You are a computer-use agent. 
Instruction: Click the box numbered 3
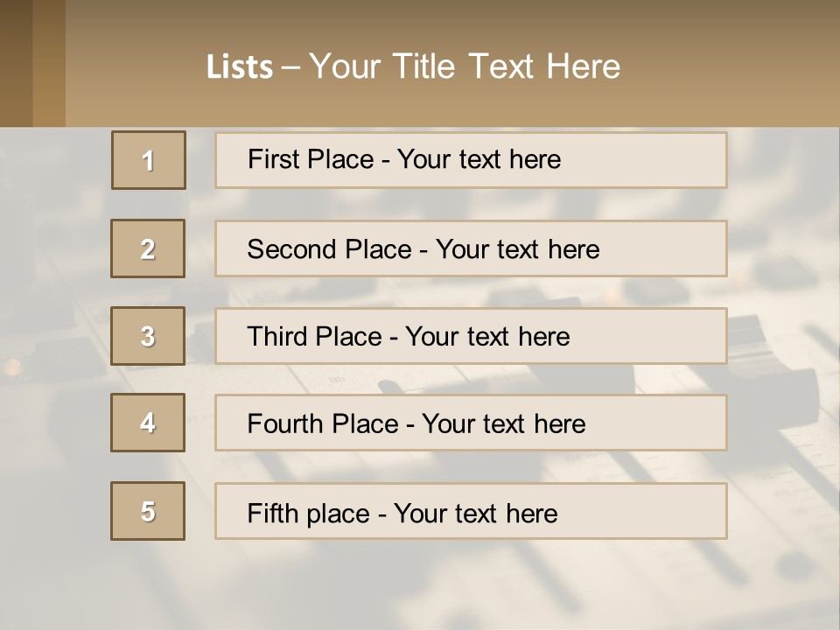click(148, 336)
